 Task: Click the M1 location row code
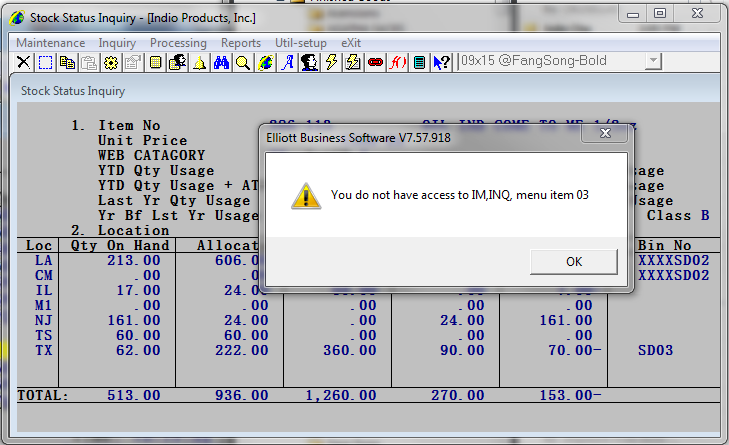44,305
